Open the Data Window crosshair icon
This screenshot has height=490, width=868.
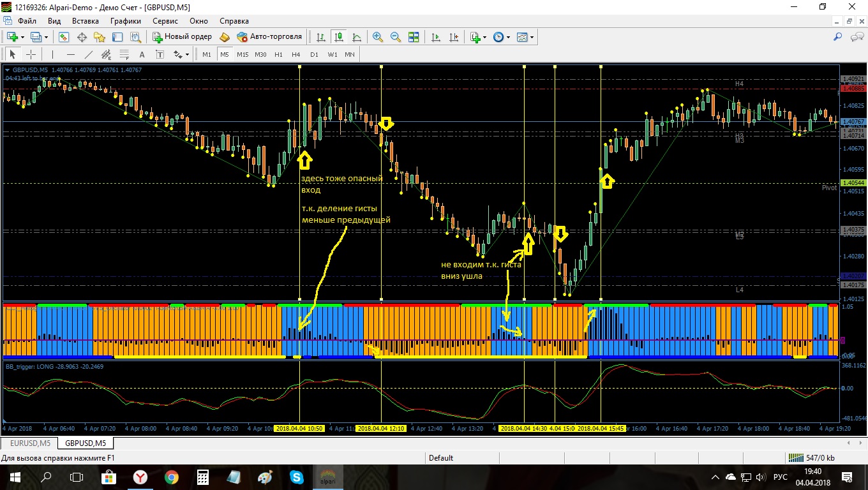click(x=82, y=37)
